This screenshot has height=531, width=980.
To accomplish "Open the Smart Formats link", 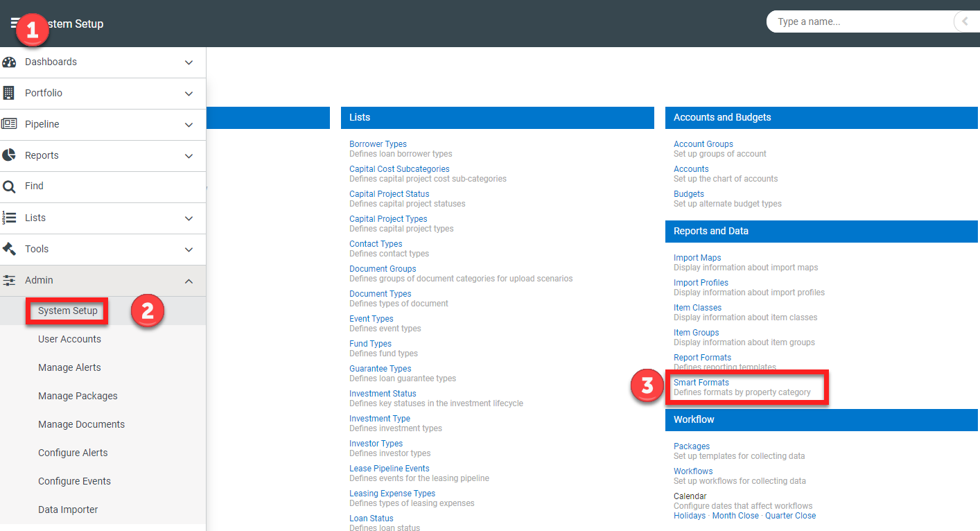I will coord(701,382).
